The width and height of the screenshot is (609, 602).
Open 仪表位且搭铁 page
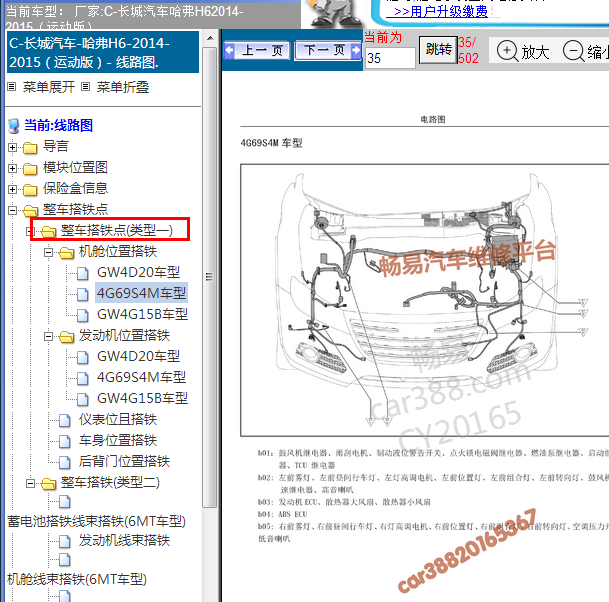[118, 419]
